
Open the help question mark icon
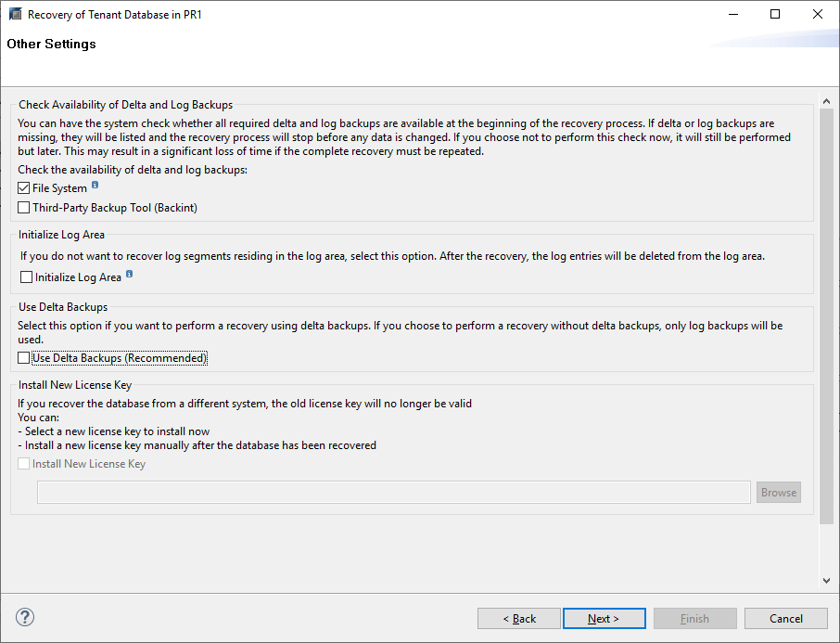(x=25, y=618)
